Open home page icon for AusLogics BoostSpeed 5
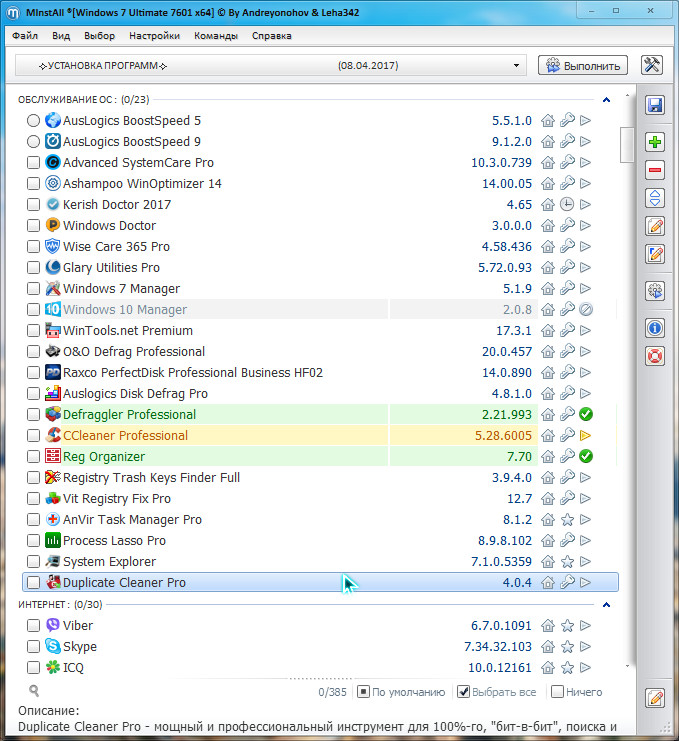Image resolution: width=679 pixels, height=741 pixels. [548, 121]
